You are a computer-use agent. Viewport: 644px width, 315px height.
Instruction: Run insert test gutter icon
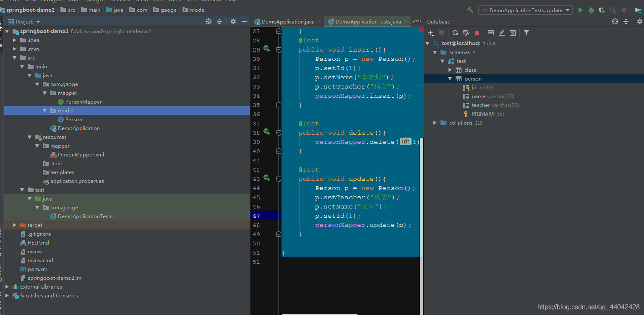coord(266,49)
